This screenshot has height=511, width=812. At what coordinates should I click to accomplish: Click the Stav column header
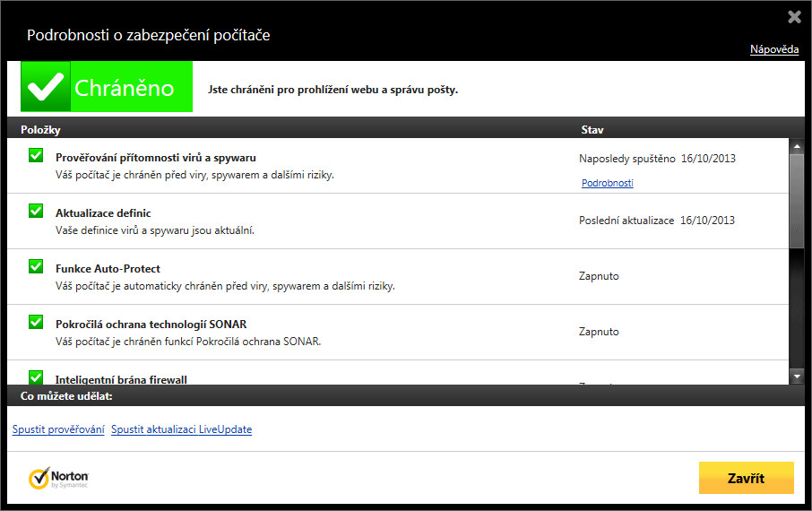coord(592,130)
